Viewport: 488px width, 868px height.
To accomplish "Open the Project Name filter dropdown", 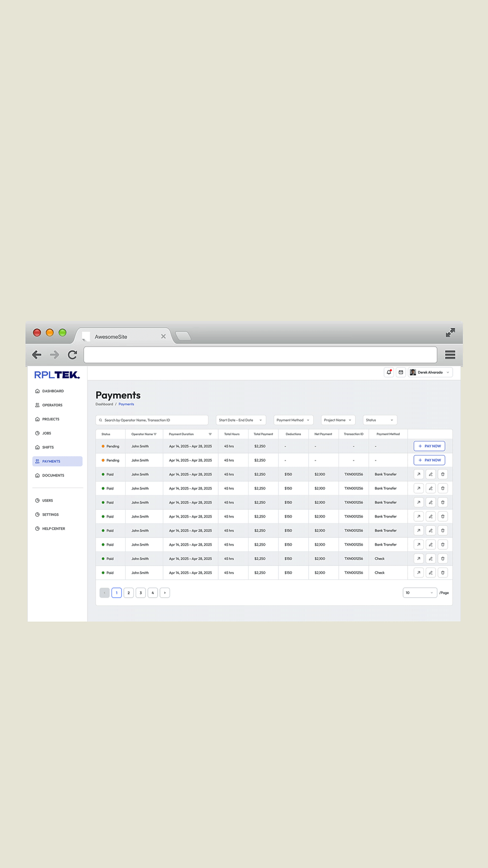I will click(338, 420).
